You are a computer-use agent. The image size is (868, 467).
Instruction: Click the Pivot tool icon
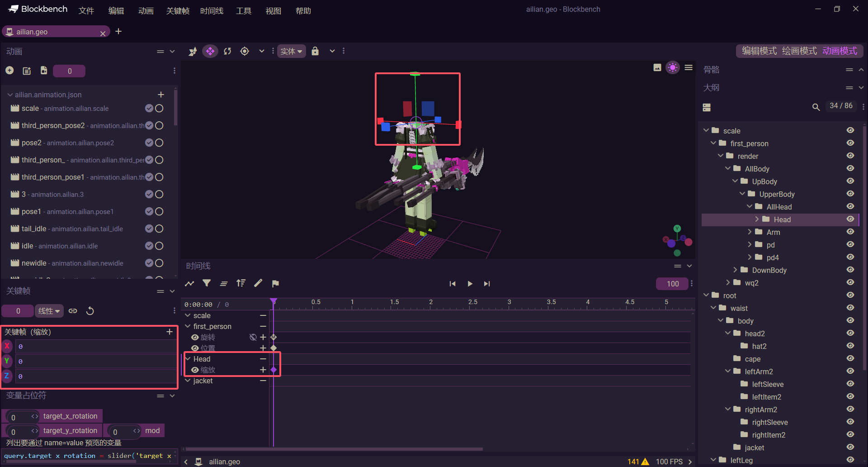coord(245,51)
